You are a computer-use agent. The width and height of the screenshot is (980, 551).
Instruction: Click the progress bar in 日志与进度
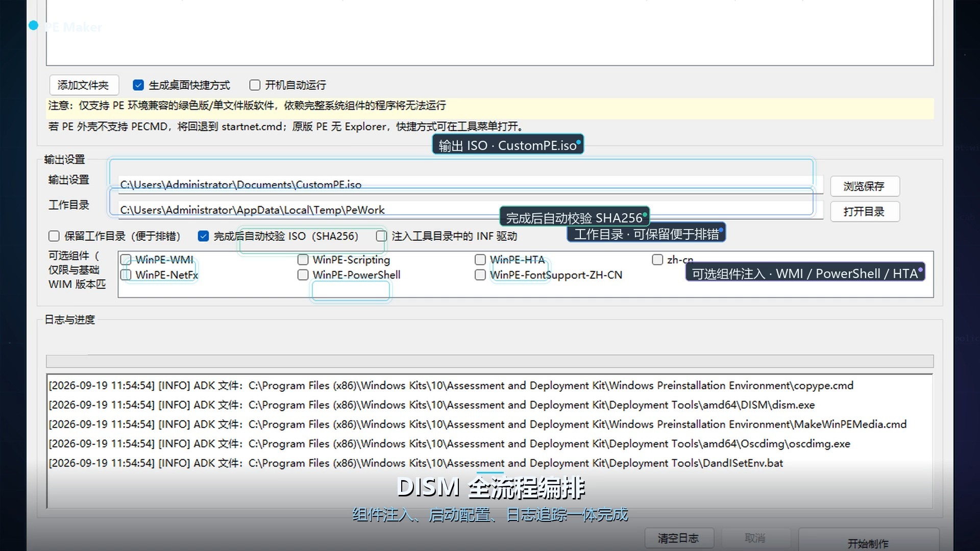click(x=489, y=361)
